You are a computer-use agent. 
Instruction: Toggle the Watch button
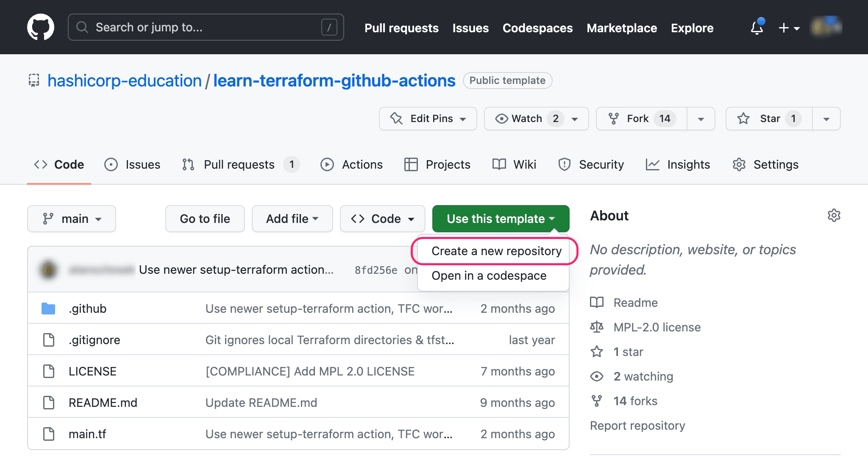tap(536, 119)
